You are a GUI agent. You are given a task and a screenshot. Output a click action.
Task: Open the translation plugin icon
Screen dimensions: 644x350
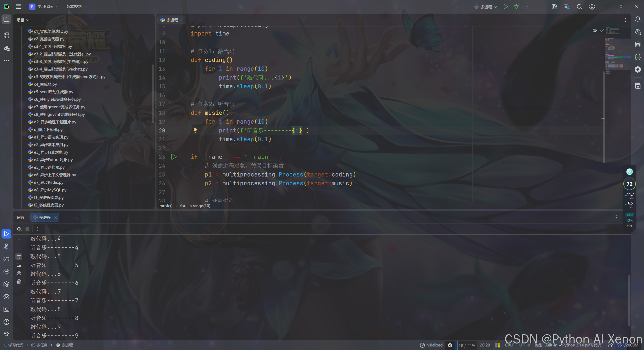(x=567, y=7)
